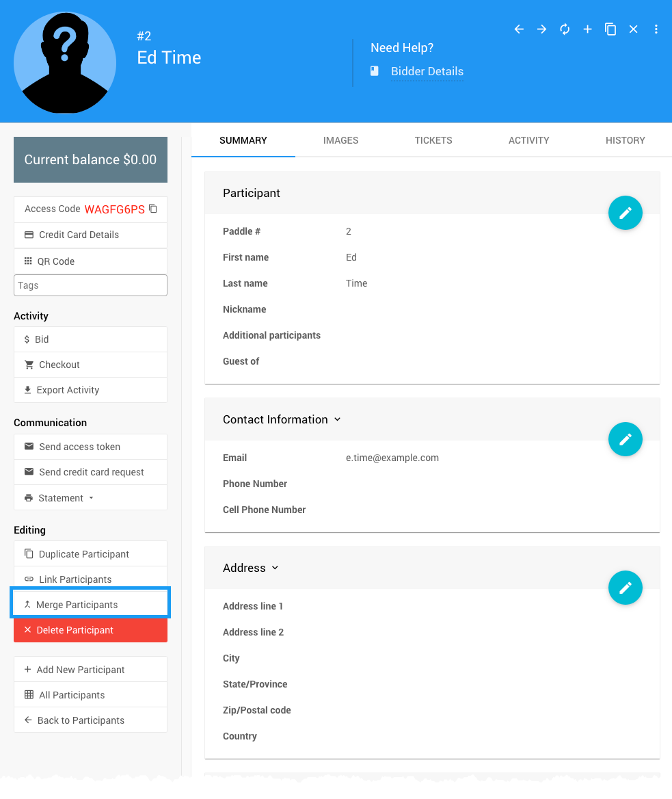
Task: Click the participant avatar placeholder image
Action: 65,62
